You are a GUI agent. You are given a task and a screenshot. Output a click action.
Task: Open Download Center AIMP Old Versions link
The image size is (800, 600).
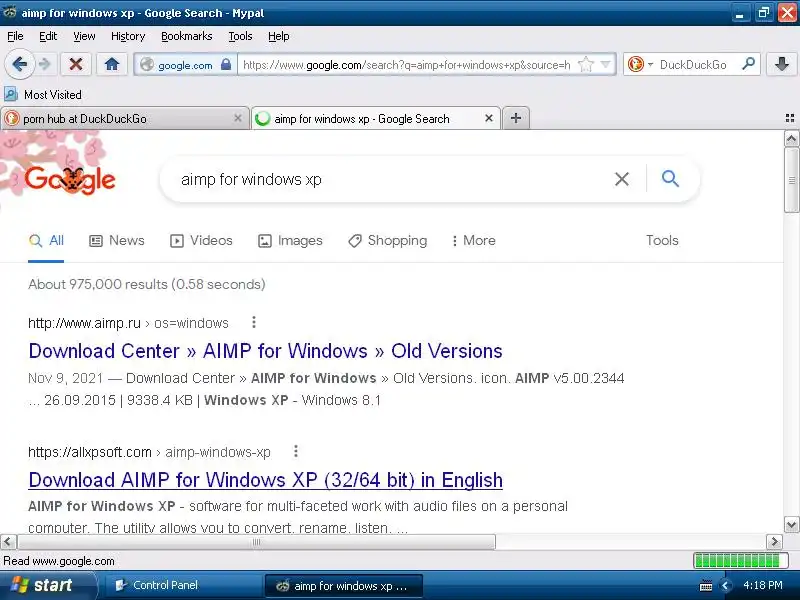(265, 351)
